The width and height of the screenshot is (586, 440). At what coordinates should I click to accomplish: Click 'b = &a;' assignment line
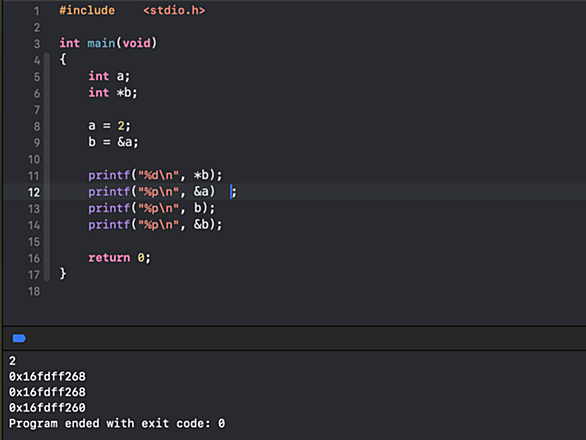[x=113, y=142]
